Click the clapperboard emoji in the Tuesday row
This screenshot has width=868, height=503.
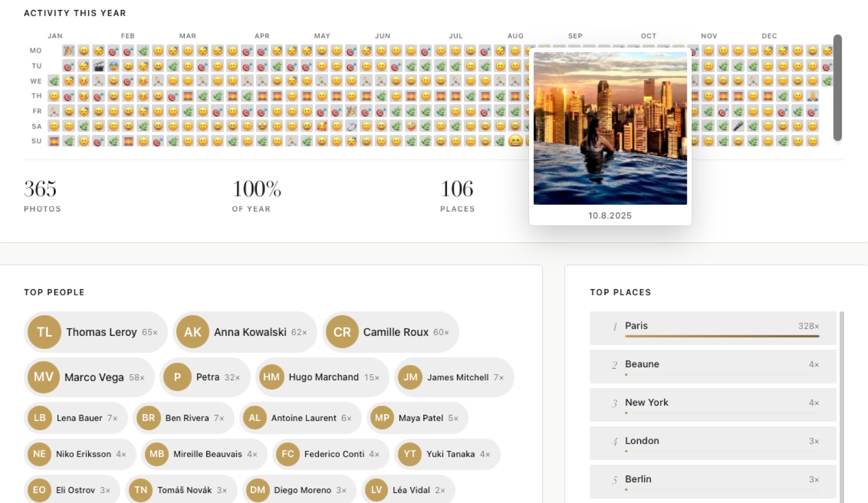point(98,66)
